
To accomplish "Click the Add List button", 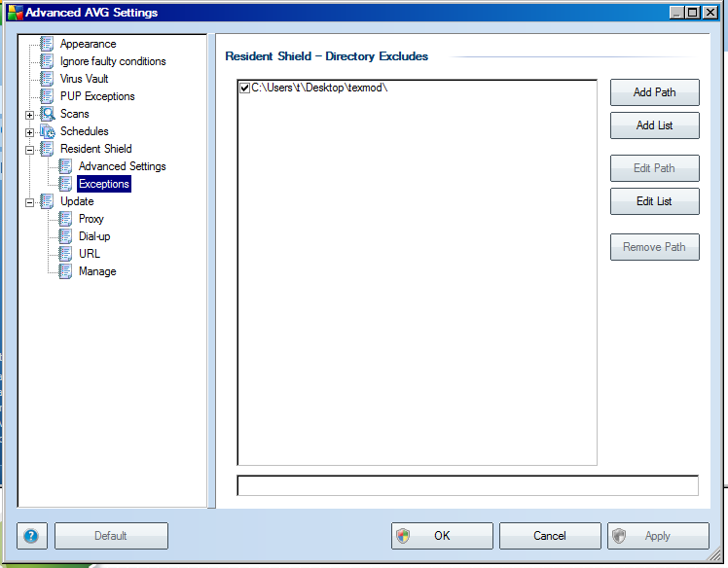I will (655, 125).
